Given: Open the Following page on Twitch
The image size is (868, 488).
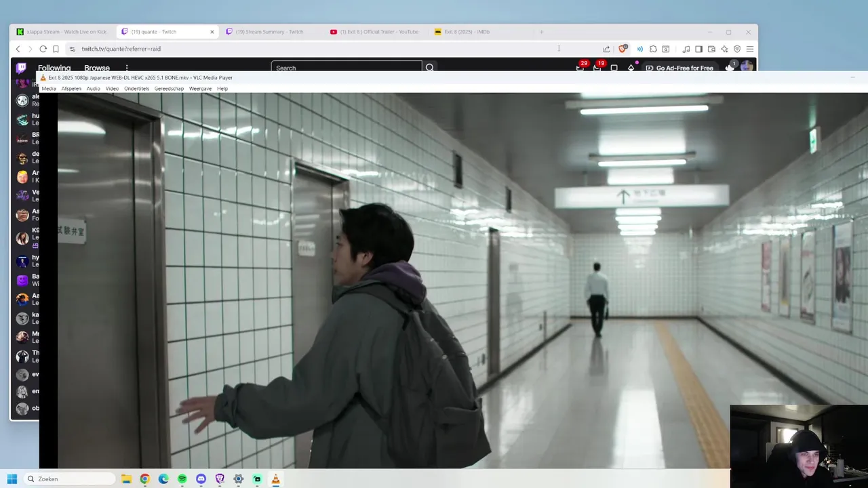Looking at the screenshot, I should pyautogui.click(x=54, y=68).
